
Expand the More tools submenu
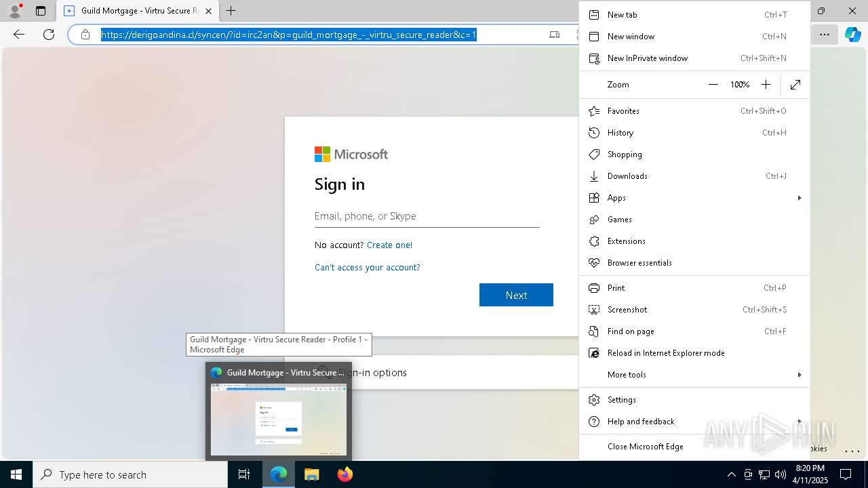694,375
